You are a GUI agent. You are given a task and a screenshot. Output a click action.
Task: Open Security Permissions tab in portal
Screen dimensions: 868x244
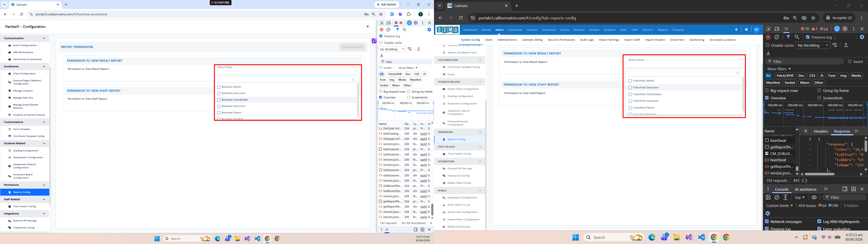coord(561,40)
